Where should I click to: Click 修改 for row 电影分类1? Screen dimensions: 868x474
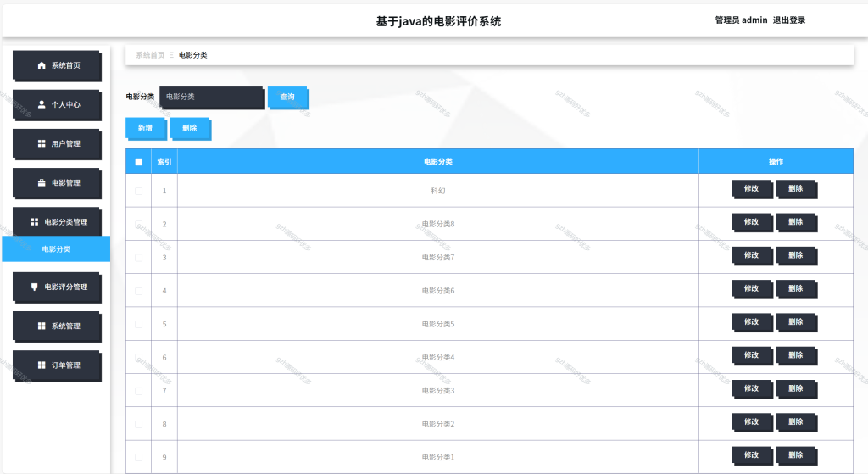coord(752,455)
